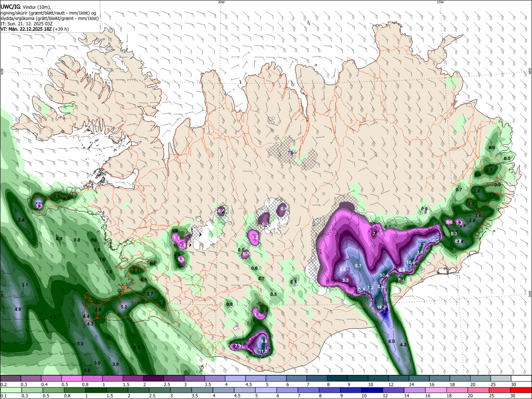Click the 'rigning/skúrir' legend description line

48,13
